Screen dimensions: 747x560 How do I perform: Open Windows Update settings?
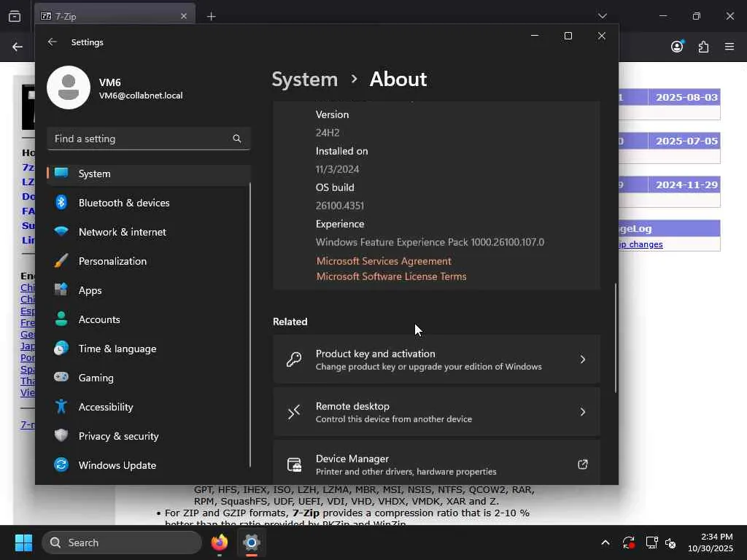pyautogui.click(x=149, y=465)
